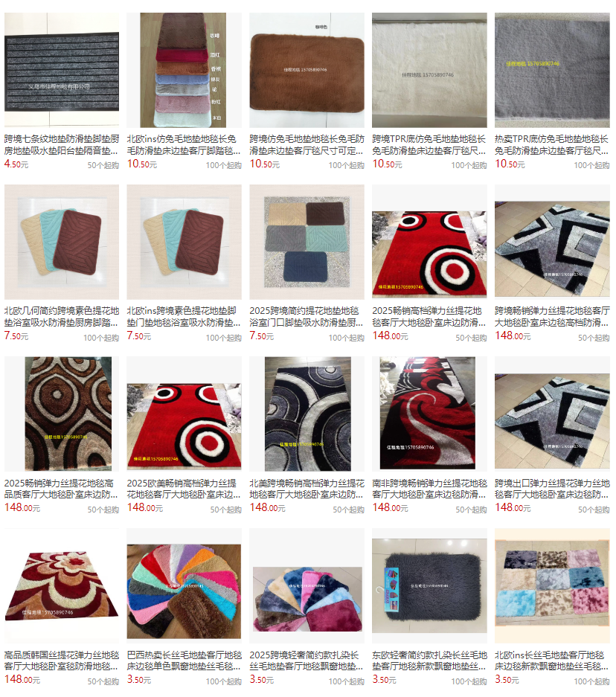Open the white TPR faux fur rug image
Screen dimensions: 616x697
pos(429,70)
